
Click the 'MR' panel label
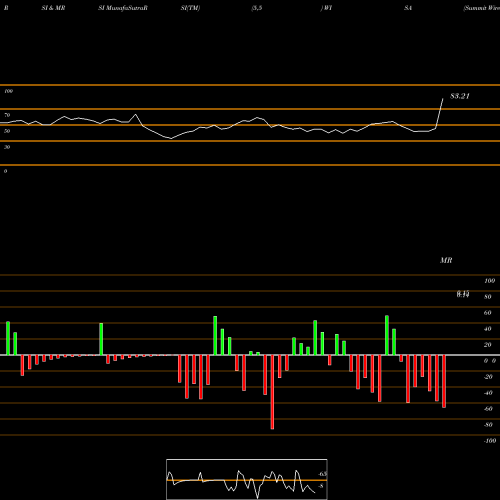click(446, 260)
